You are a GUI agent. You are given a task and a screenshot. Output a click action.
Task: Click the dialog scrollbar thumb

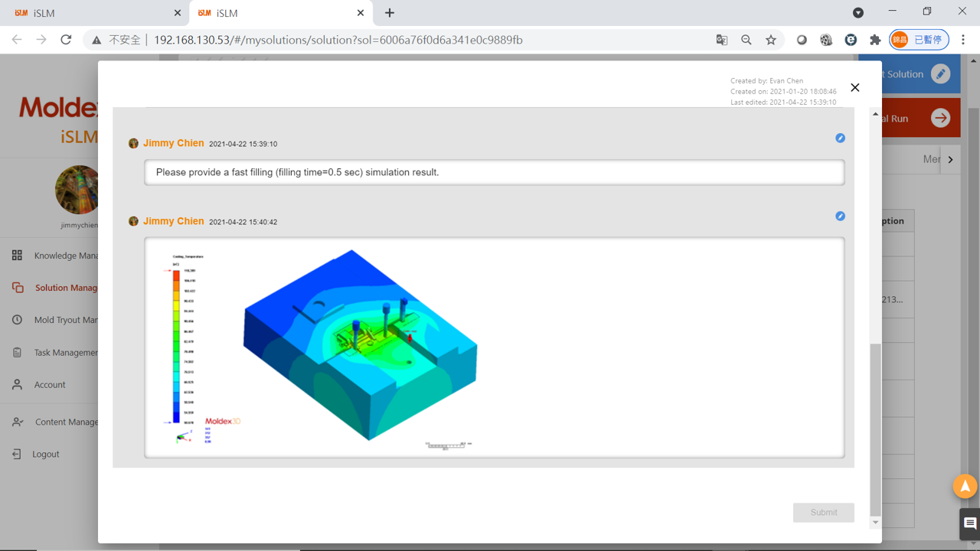[875, 430]
